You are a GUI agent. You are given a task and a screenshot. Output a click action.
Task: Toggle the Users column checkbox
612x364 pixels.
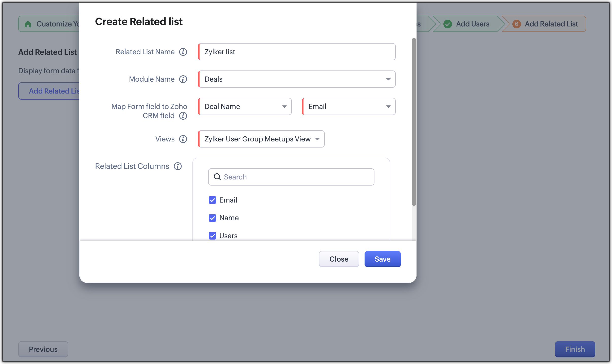pos(212,236)
